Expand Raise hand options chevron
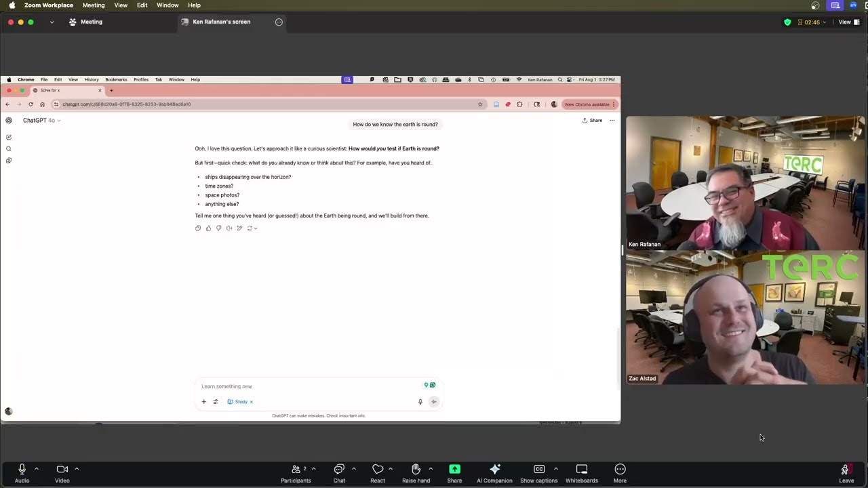 tap(431, 468)
